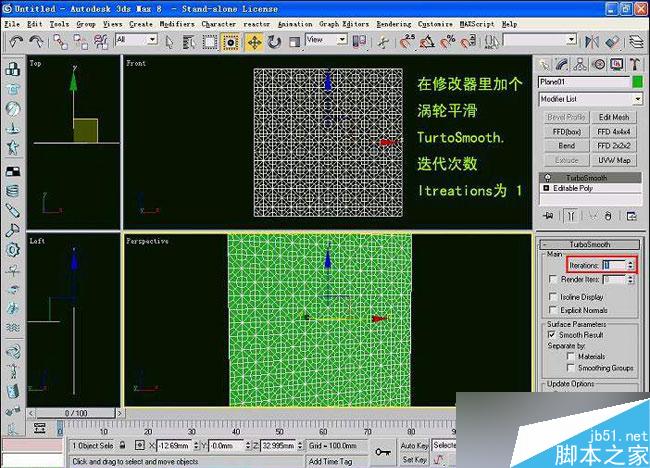Activate the Select and Rotate tool
The height and width of the screenshot is (468, 650).
[x=274, y=42]
